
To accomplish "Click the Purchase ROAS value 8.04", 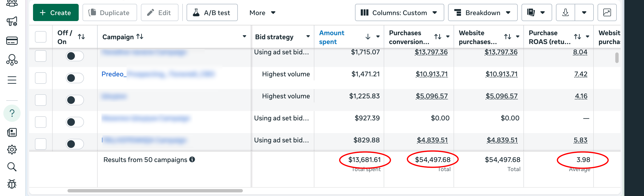I will 580,52.
